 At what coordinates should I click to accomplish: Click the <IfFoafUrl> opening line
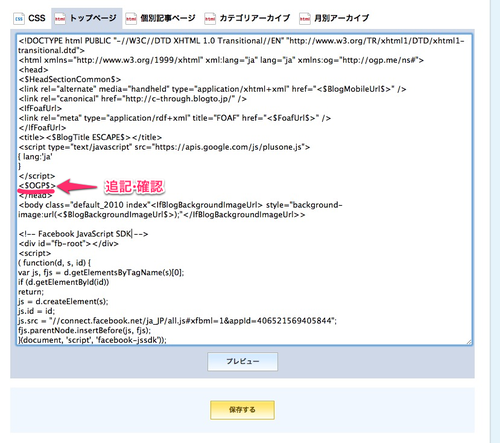(x=40, y=108)
